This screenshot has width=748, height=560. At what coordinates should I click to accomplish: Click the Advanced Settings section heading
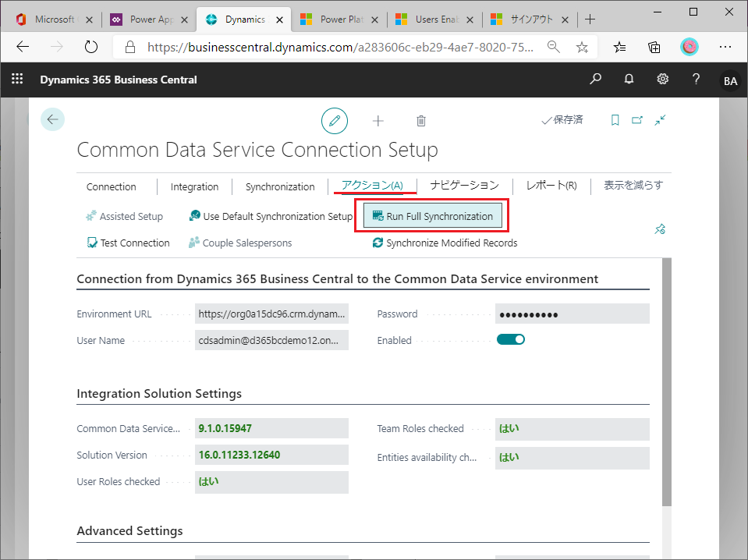(x=129, y=531)
